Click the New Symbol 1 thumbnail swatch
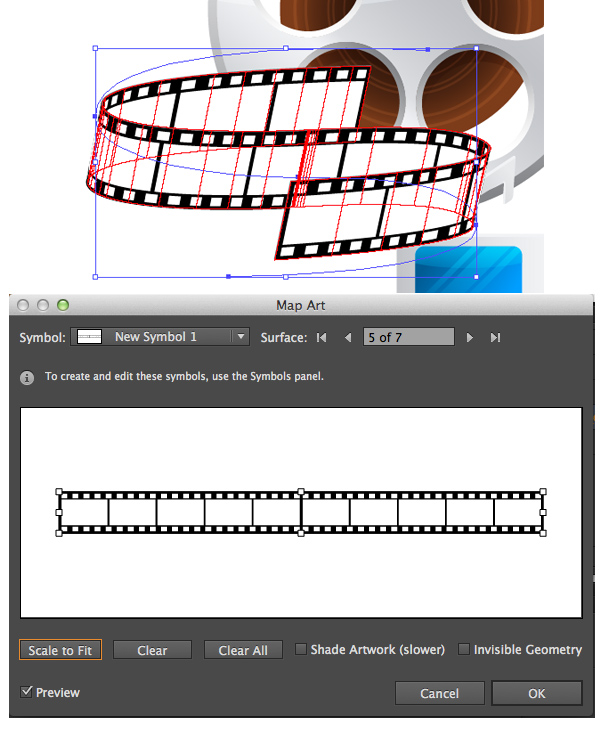600x736 pixels. click(x=89, y=337)
